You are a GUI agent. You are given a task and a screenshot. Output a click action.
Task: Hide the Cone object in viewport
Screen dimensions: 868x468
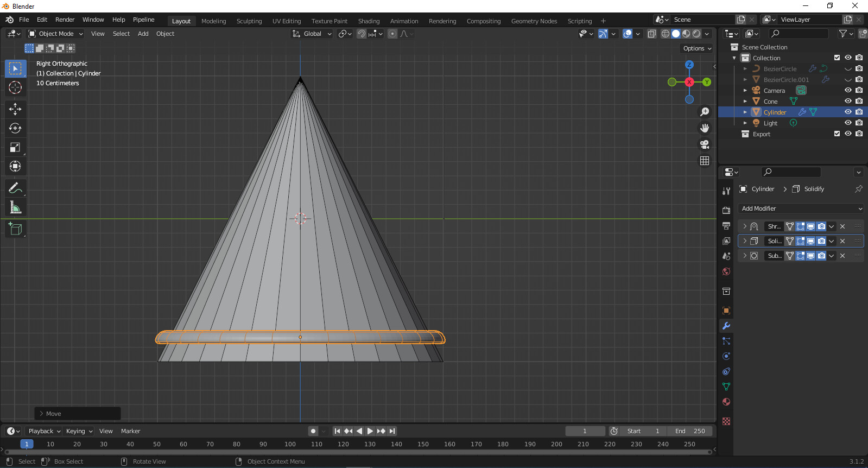[848, 101]
